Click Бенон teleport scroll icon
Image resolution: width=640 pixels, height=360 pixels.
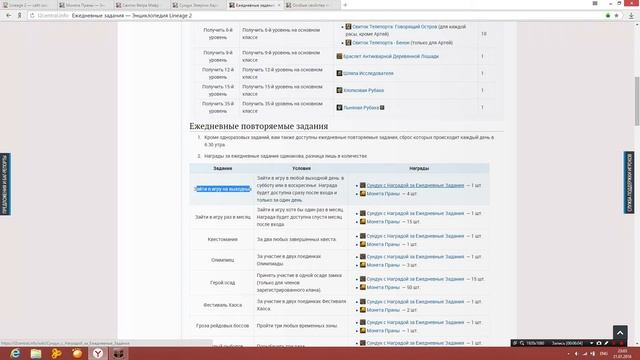coord(348,42)
